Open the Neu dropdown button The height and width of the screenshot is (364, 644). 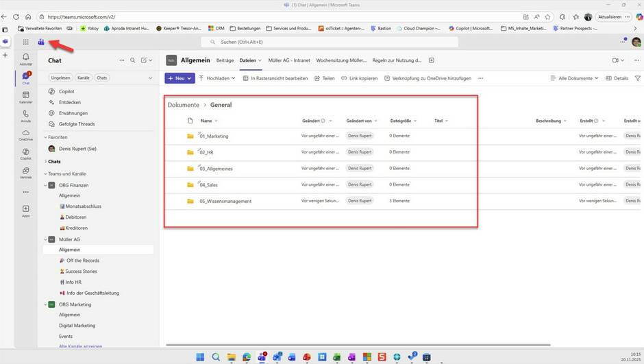(179, 78)
